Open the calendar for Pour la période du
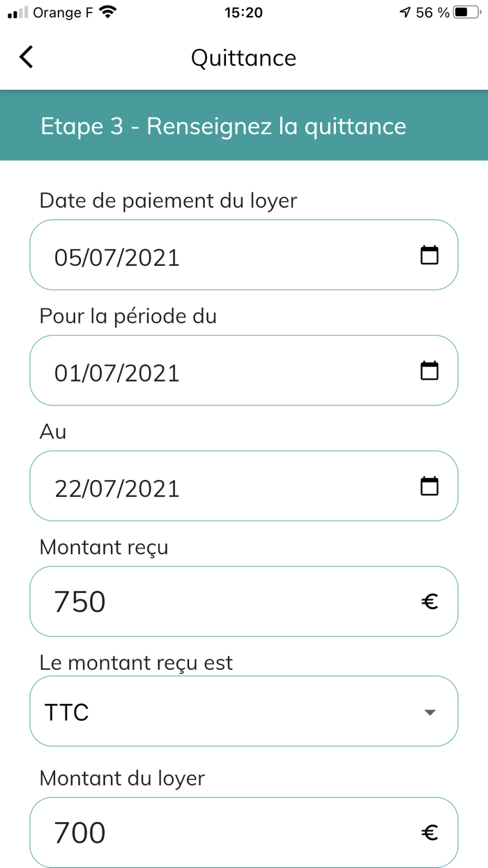 coord(430,371)
